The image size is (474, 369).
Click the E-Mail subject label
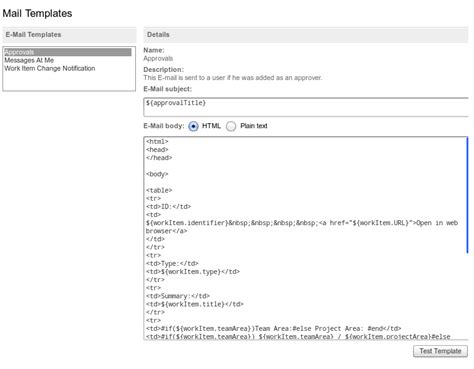(x=168, y=89)
